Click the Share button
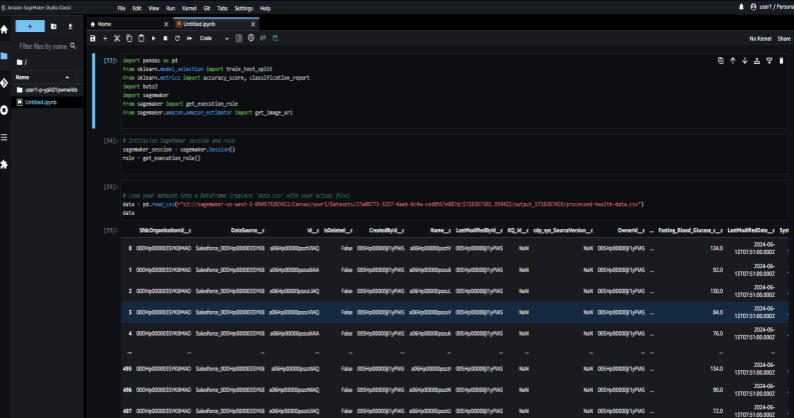This screenshot has width=794, height=418. click(784, 39)
